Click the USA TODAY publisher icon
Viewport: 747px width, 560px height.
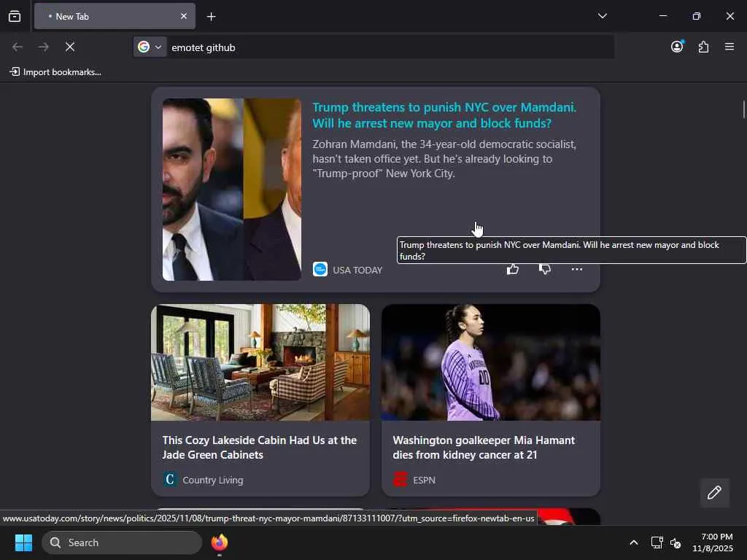320,269
